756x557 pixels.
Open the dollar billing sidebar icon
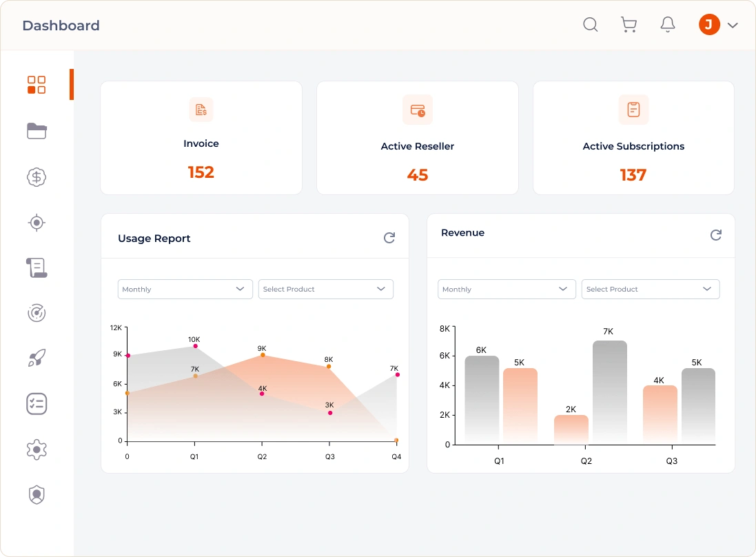point(37,177)
